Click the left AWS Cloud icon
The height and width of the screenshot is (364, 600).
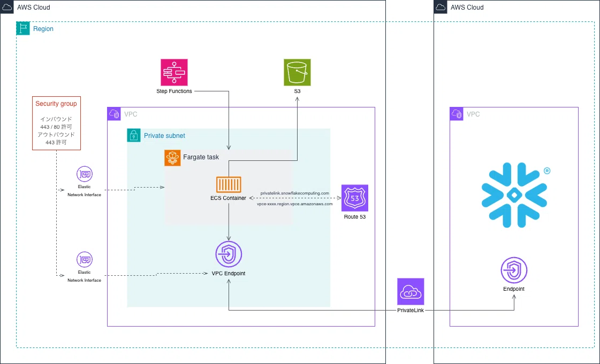[7, 7]
